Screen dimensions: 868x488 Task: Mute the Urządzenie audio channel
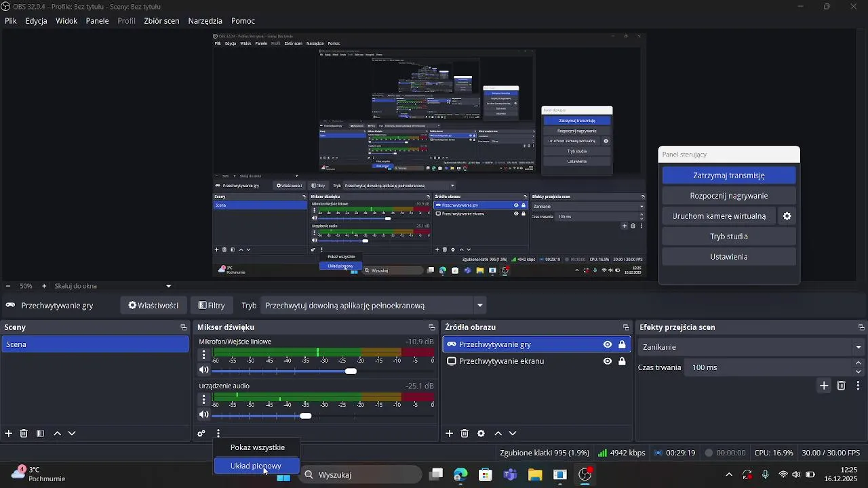click(203, 415)
